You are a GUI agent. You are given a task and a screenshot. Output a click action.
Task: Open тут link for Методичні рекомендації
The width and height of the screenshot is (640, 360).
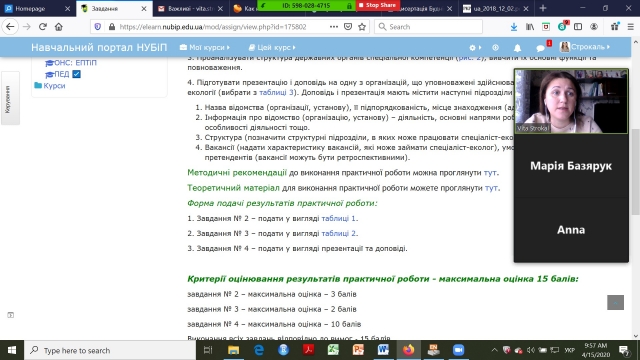pos(490,173)
